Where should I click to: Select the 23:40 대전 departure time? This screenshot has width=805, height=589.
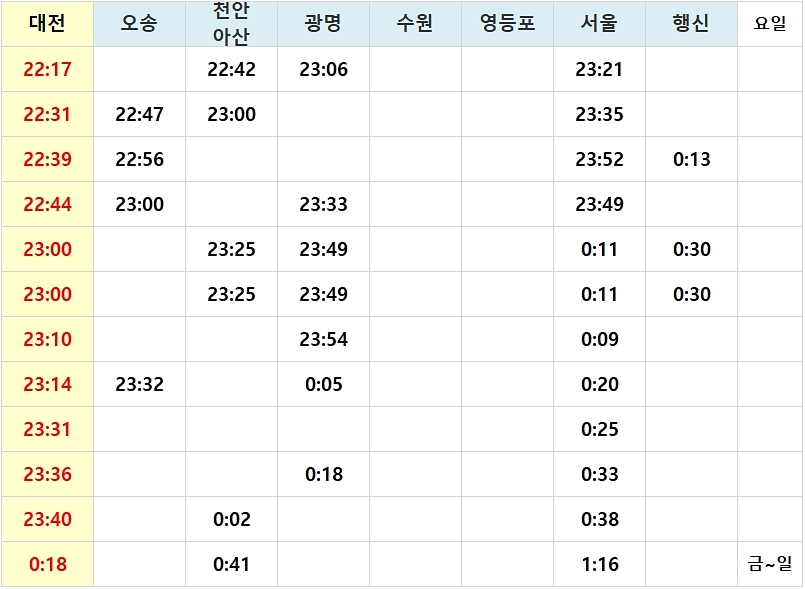click(x=47, y=520)
